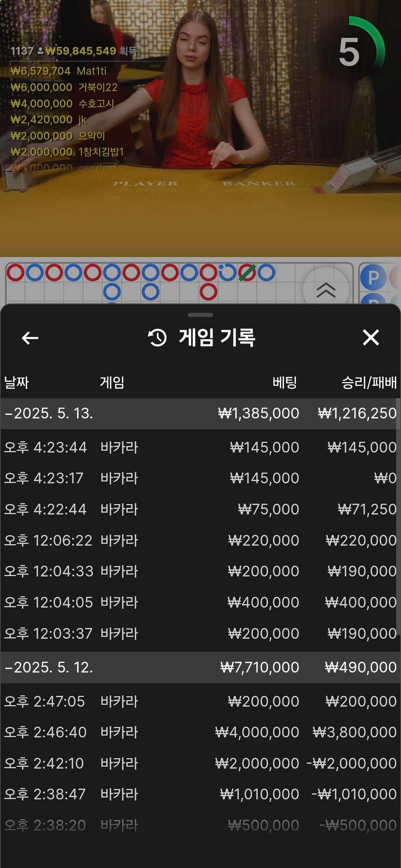Open the 오후 12:04:33 game record
This screenshot has width=401, height=868.
pos(200,571)
